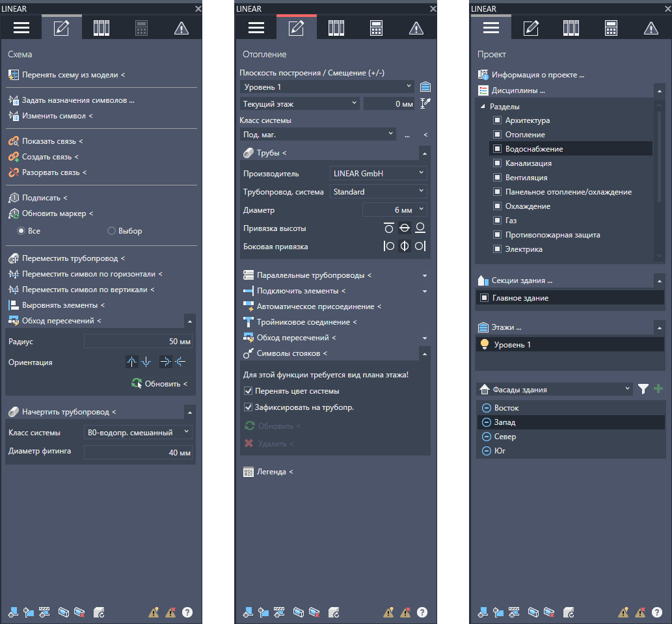Select the Выбор radio button
672x624 pixels.
(111, 231)
